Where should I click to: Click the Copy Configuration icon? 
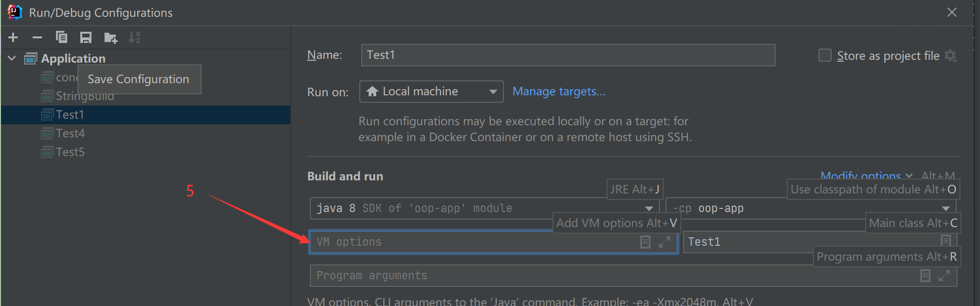tap(62, 37)
